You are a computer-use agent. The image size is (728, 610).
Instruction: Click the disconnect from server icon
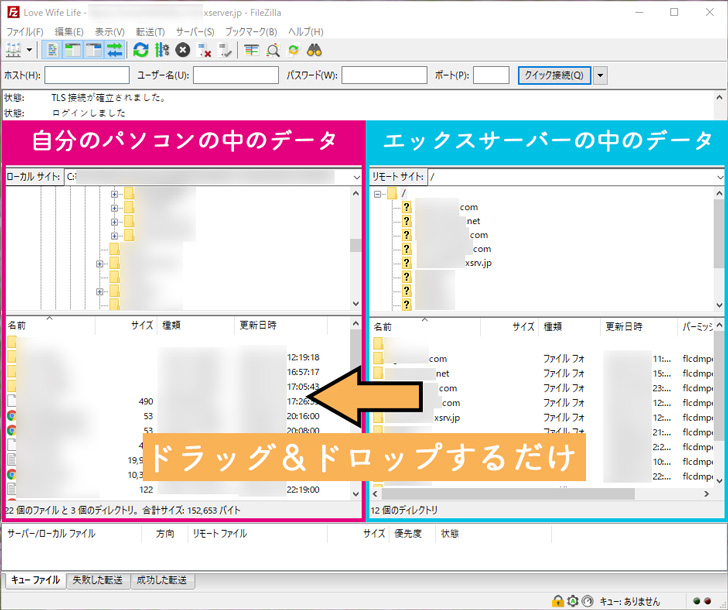point(205,49)
